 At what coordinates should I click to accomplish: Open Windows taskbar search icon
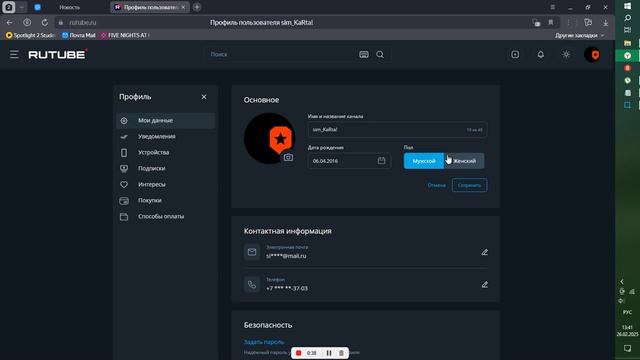[x=627, y=18]
